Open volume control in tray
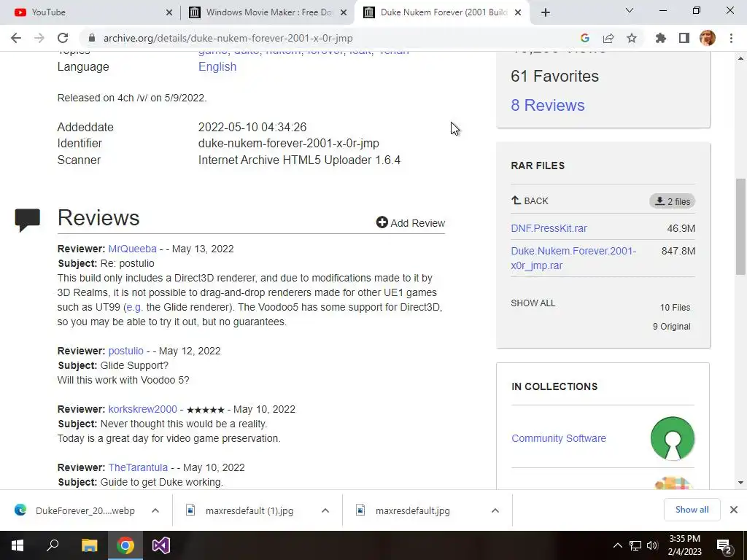This screenshot has width=747, height=560. point(653,545)
